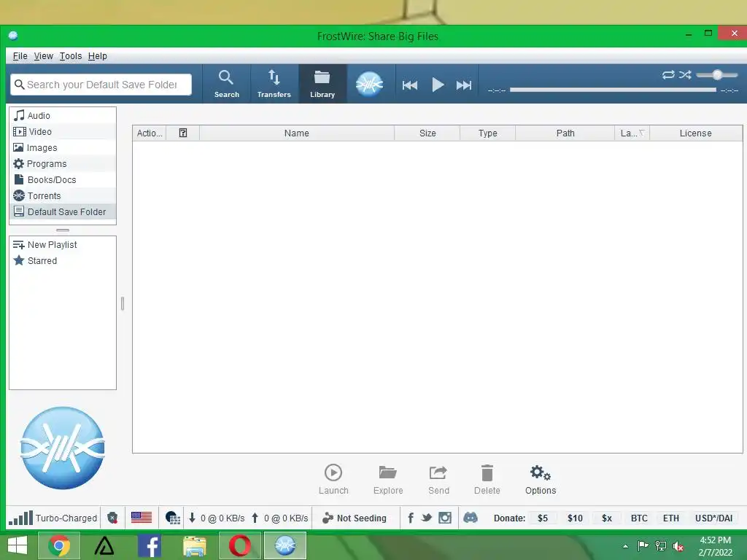Open the Help menu
Screen dimensions: 747x560
[97, 56]
